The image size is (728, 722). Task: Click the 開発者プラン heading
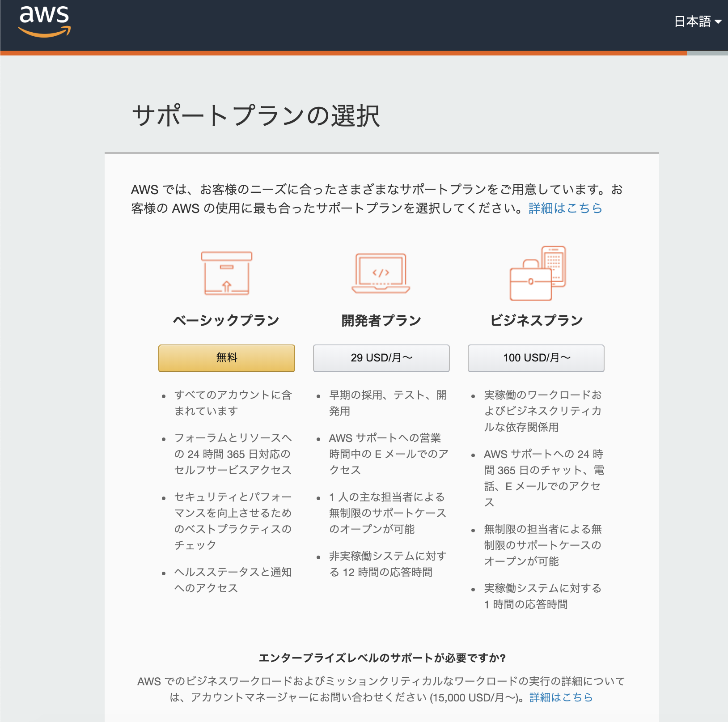381,320
